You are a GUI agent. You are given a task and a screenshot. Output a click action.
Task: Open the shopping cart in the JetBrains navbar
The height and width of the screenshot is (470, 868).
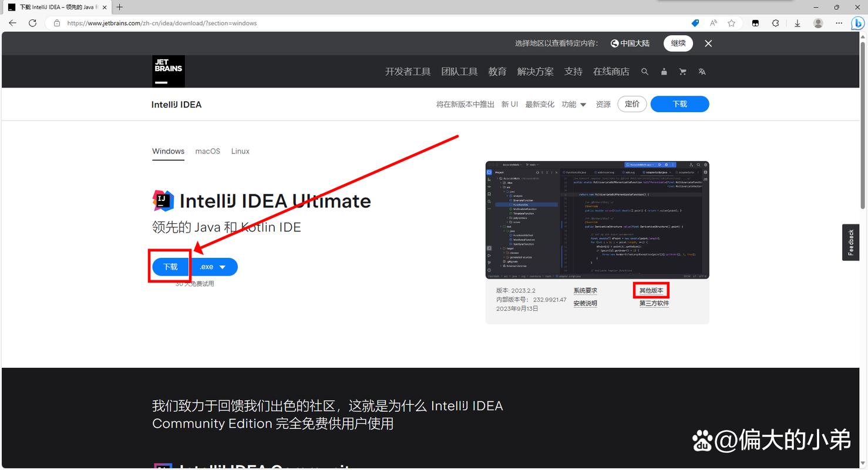pyautogui.click(x=682, y=71)
